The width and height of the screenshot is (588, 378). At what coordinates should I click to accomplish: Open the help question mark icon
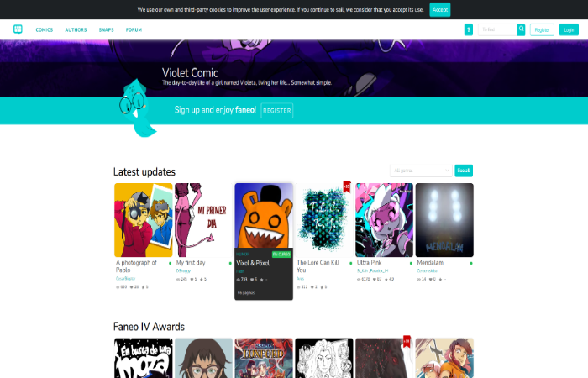pyautogui.click(x=469, y=29)
